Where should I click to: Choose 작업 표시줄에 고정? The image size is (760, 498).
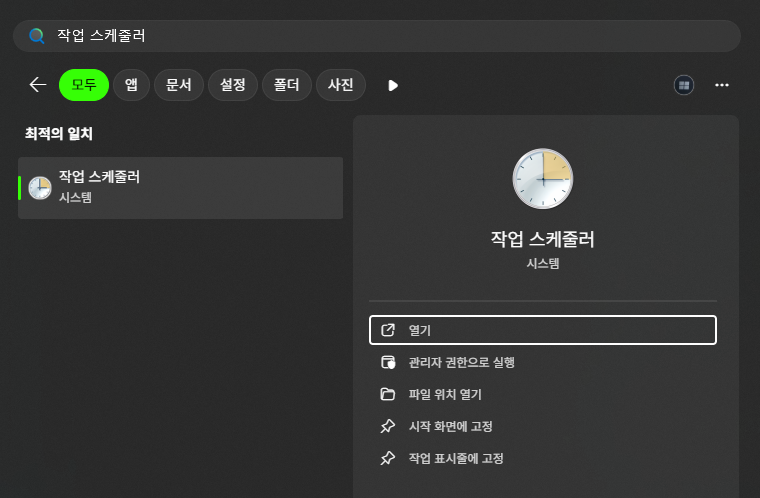[x=543, y=458]
